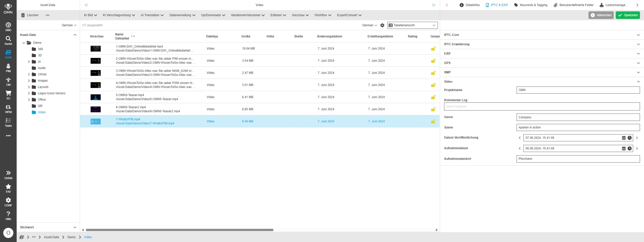Click the Suche search icon

tap(8, 40)
